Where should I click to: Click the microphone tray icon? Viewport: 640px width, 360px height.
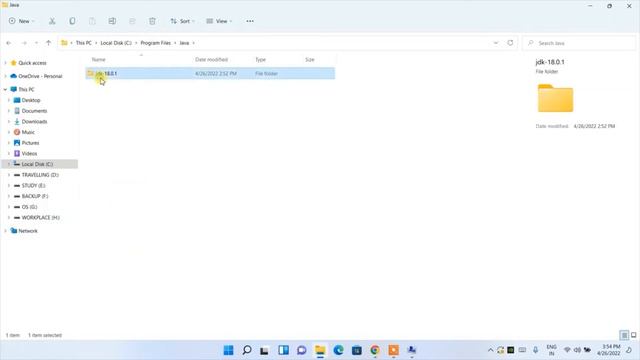point(536,350)
